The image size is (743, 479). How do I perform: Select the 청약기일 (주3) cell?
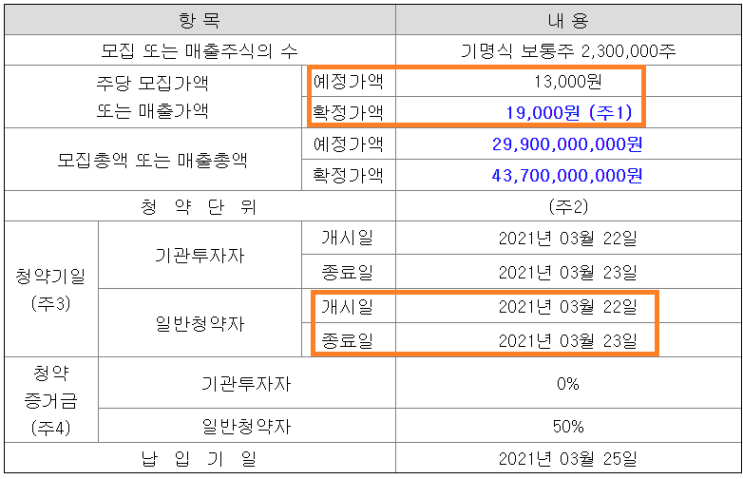pos(51,289)
